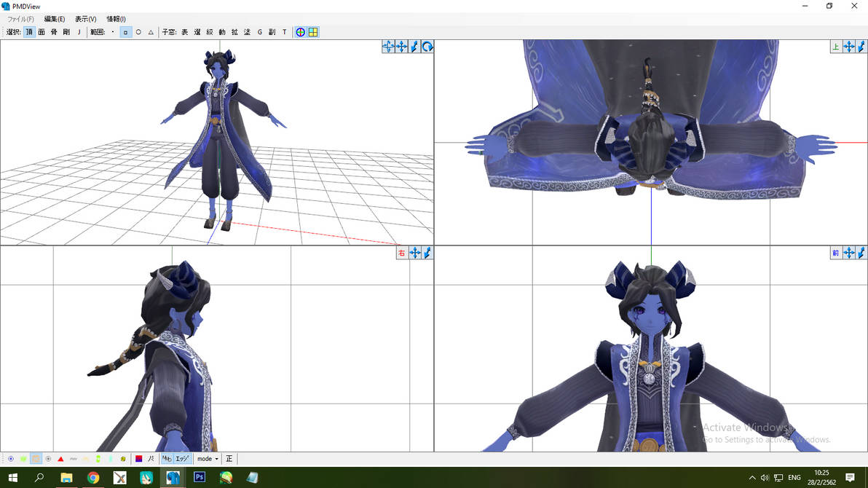
Task: Open File Explorer from the taskbar
Action: point(66,477)
